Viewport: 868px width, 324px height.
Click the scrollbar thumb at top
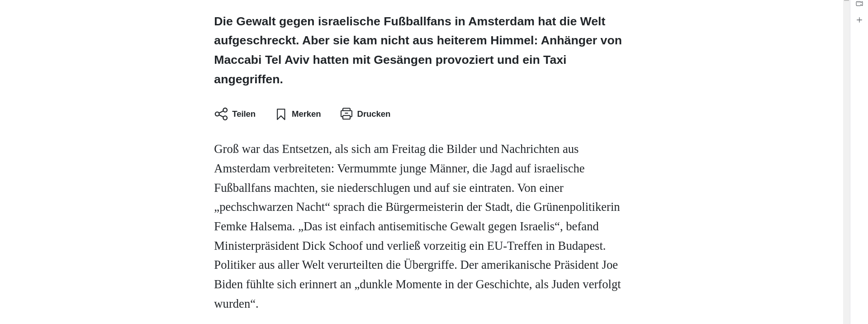point(846,0)
